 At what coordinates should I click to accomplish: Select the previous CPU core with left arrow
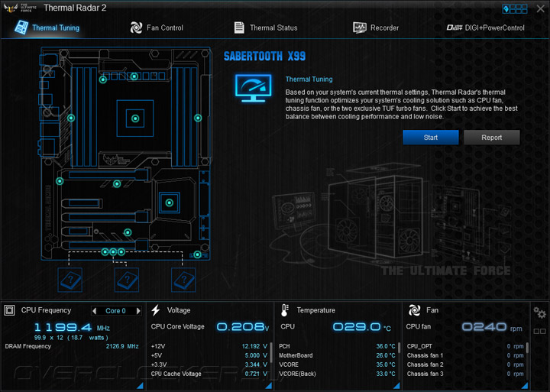tap(94, 310)
